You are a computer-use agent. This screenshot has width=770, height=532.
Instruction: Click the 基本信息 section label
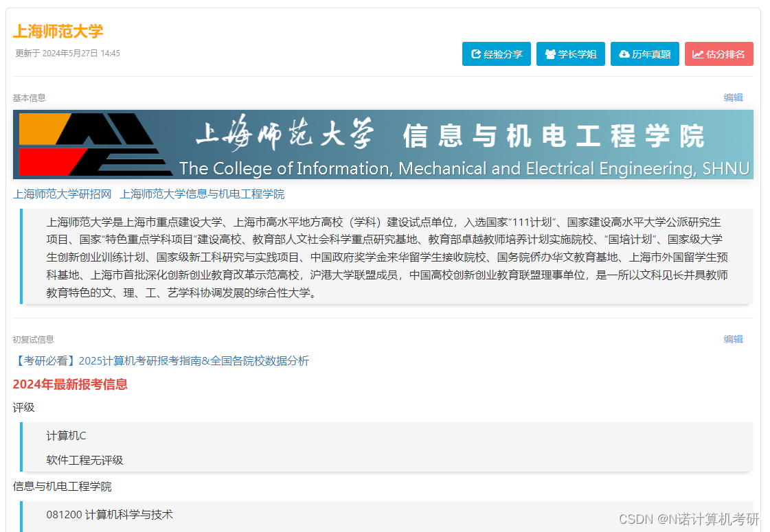click(29, 98)
